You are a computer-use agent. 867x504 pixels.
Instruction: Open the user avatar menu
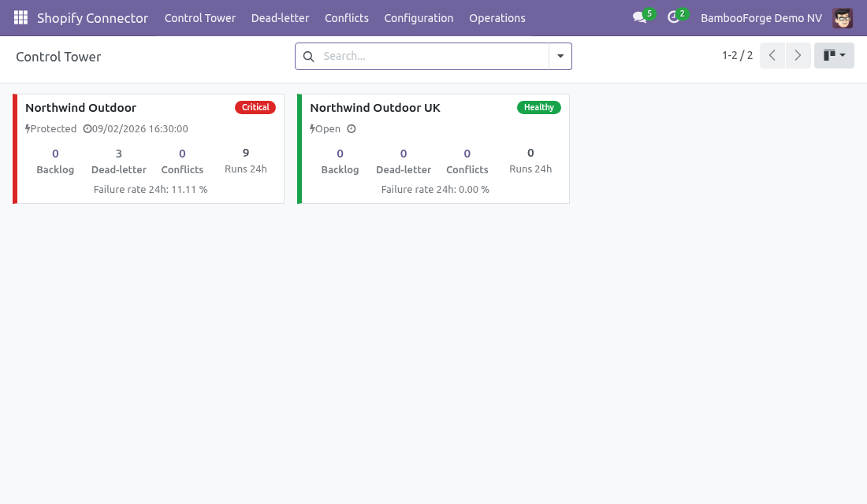pyautogui.click(x=843, y=18)
